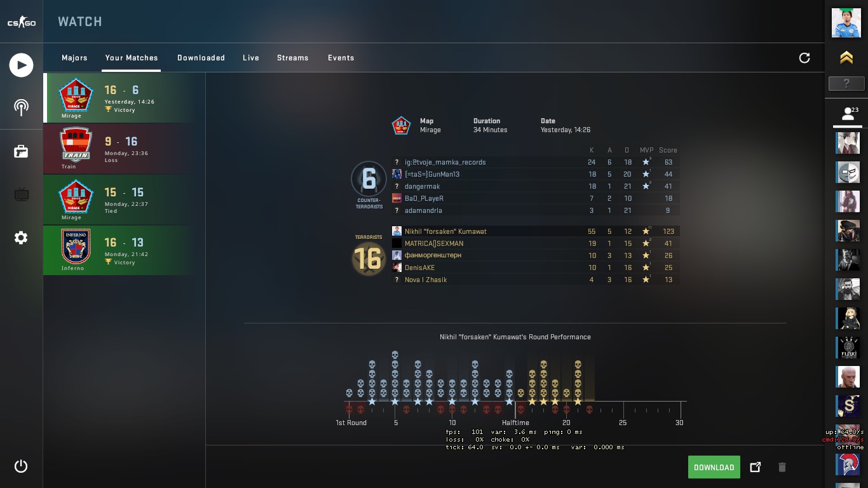Refresh the match list

click(804, 58)
